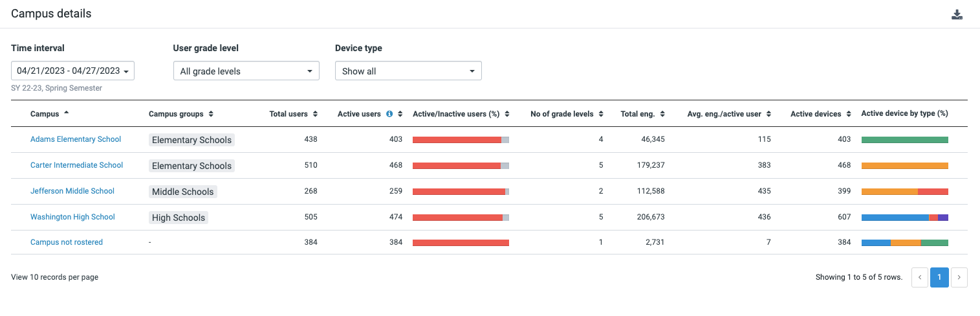Viewport: 980px width, 316px height.
Task: Click total eng. value 112,588
Action: (651, 191)
